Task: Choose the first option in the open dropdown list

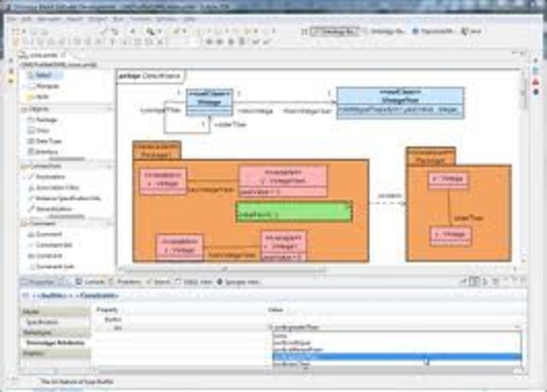Action: (397, 336)
